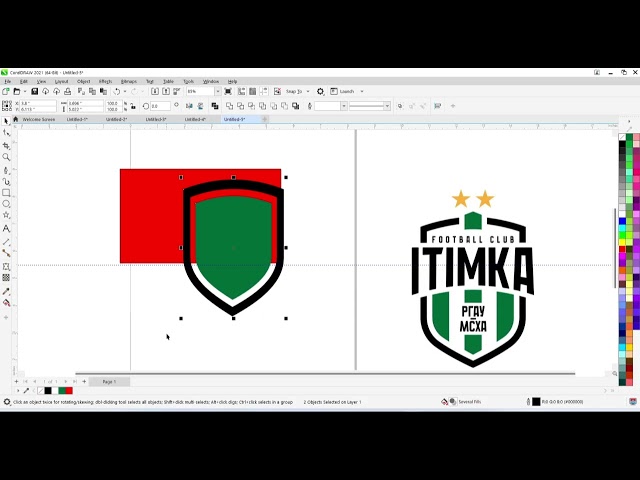
Task: Select the Color Eyedropper tool
Action: point(6,291)
